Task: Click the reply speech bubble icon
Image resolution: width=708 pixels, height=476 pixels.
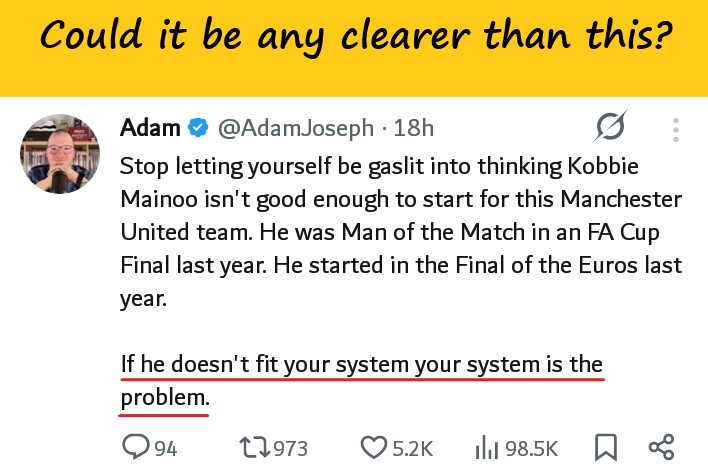Action: pyautogui.click(x=135, y=447)
